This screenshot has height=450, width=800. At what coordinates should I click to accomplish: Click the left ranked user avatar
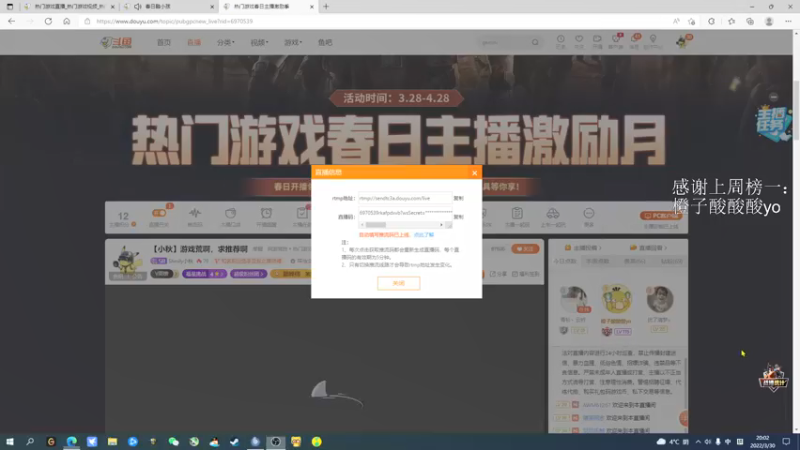[x=573, y=299]
